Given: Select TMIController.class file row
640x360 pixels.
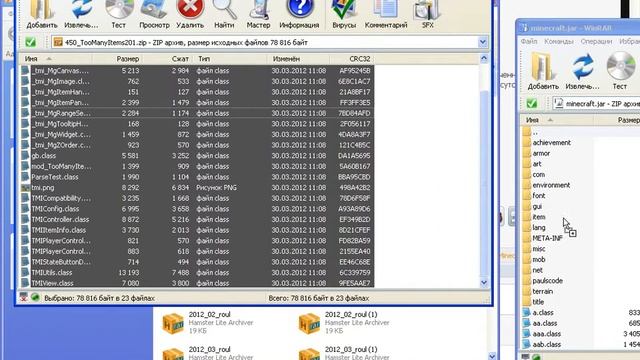Looking at the screenshot, I should (x=198, y=220).
